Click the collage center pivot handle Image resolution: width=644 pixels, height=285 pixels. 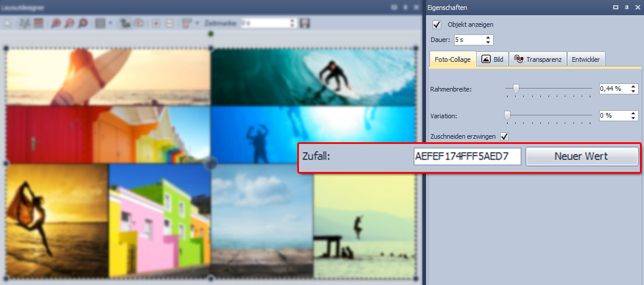[x=211, y=163]
